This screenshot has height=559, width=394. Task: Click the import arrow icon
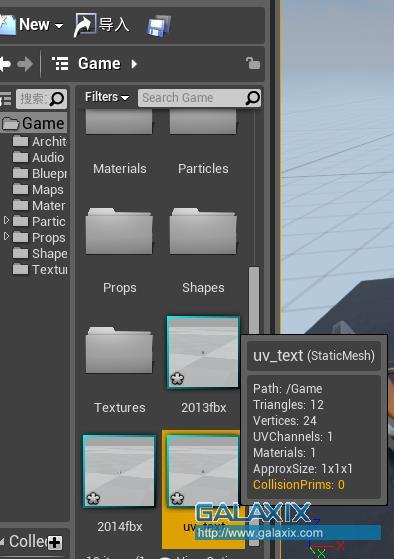click(x=85, y=25)
